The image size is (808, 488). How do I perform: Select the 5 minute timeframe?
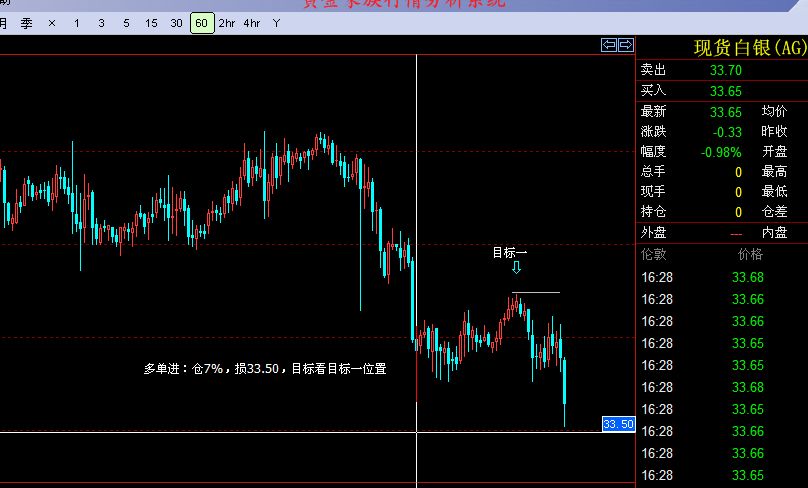click(126, 23)
